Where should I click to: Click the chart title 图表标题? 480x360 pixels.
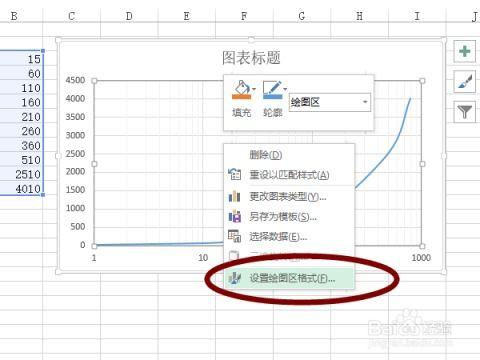(x=251, y=58)
